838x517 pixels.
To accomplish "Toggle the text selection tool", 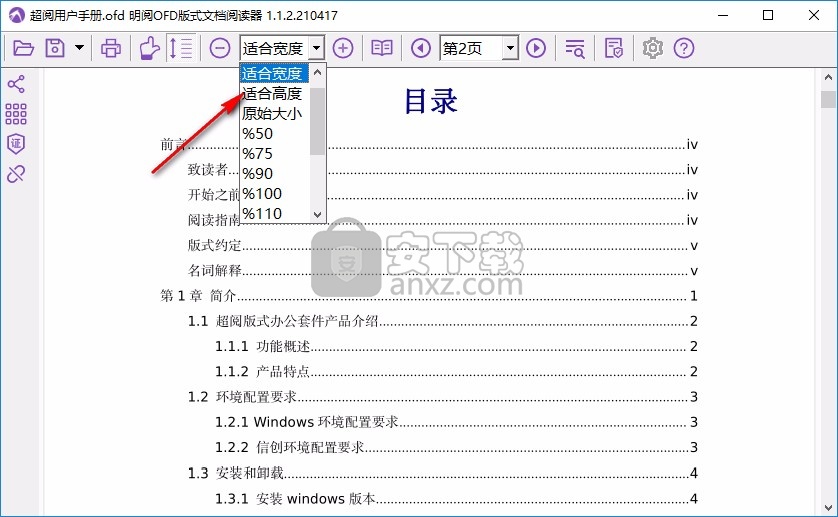I will click(x=181, y=49).
